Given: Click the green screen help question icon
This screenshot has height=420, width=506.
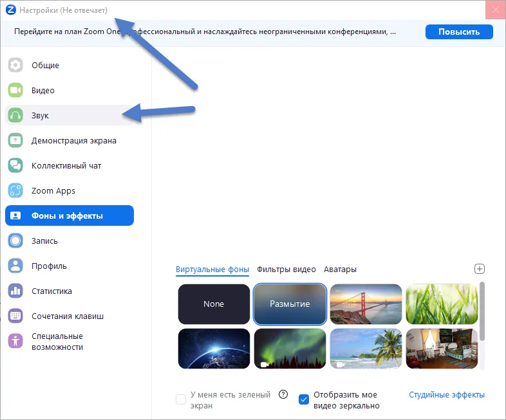Looking at the screenshot, I should point(283,394).
